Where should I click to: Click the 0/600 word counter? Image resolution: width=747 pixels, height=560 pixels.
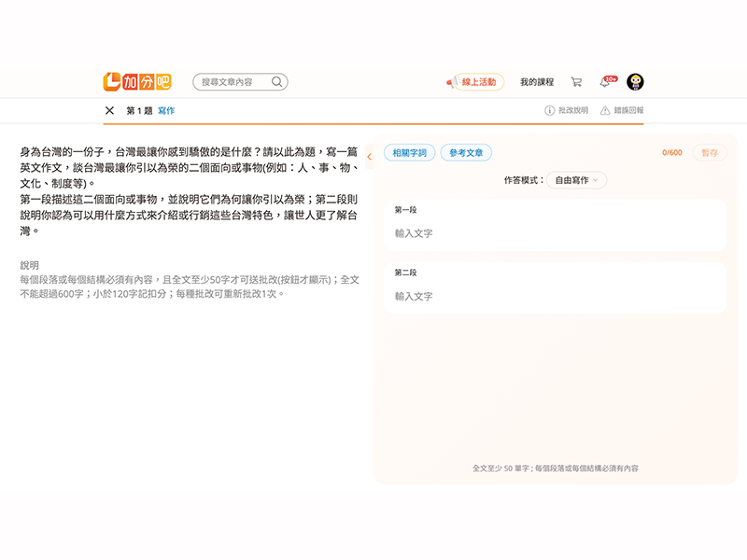[x=672, y=153]
